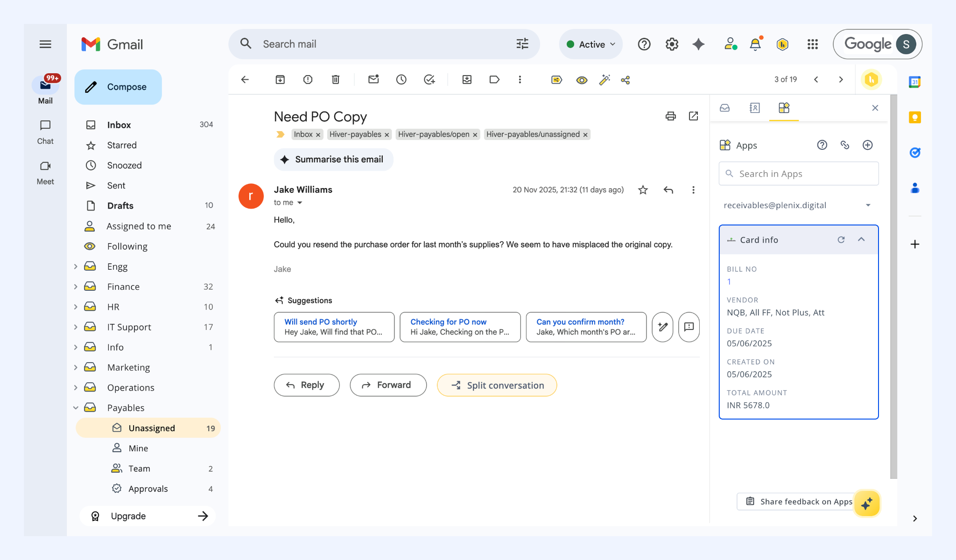
Task: Refresh the Card info section
Action: click(x=841, y=239)
